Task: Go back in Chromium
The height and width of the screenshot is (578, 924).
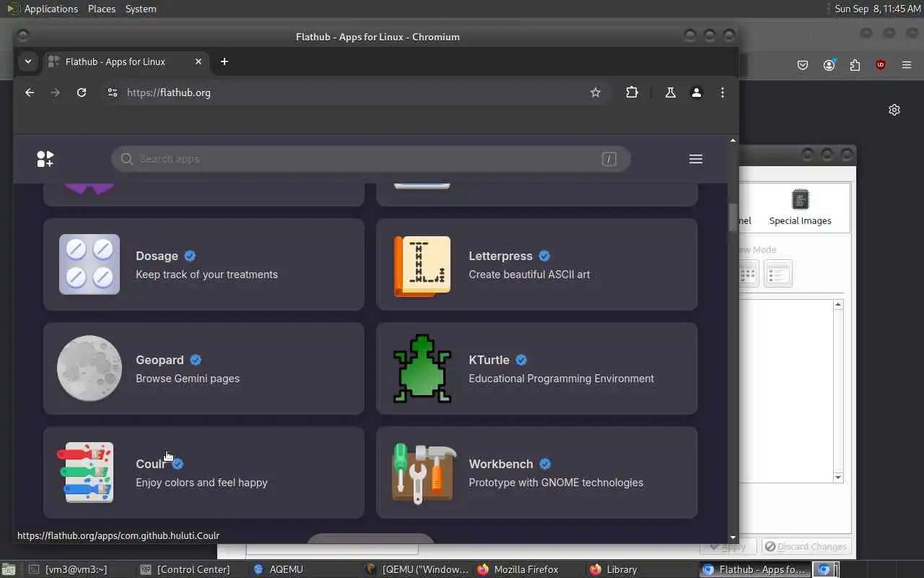Action: [30, 92]
